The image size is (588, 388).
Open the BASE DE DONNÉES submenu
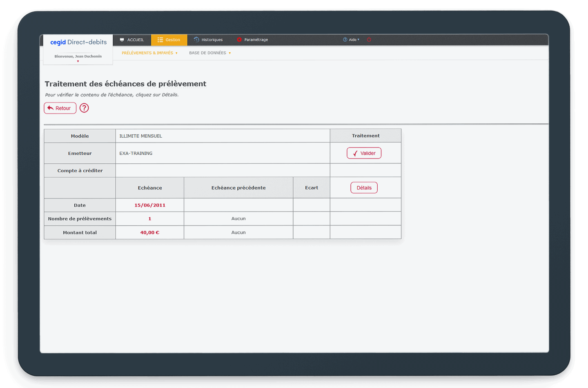pyautogui.click(x=210, y=53)
